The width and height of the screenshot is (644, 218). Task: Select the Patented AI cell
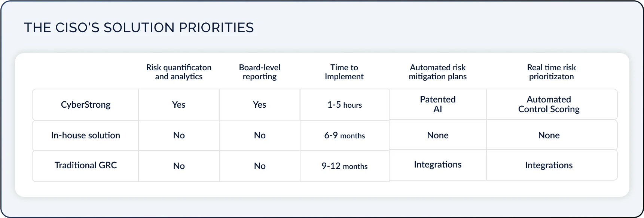tap(438, 104)
